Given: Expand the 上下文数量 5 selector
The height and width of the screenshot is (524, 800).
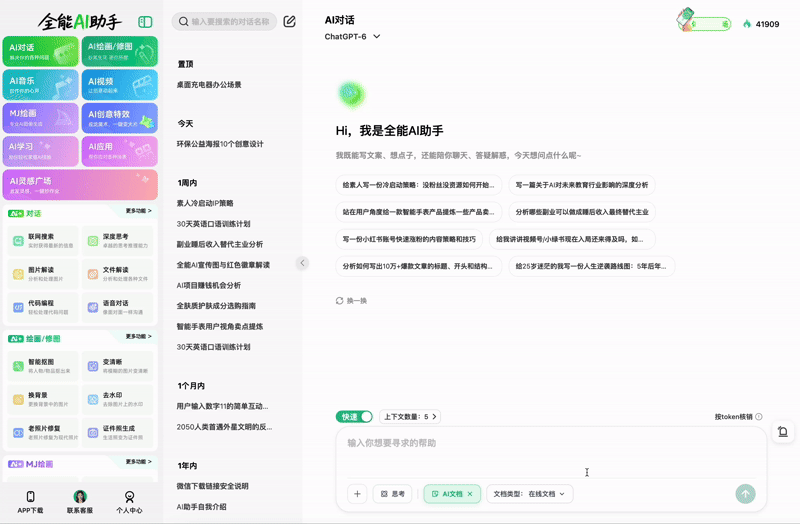Looking at the screenshot, I should [410, 416].
